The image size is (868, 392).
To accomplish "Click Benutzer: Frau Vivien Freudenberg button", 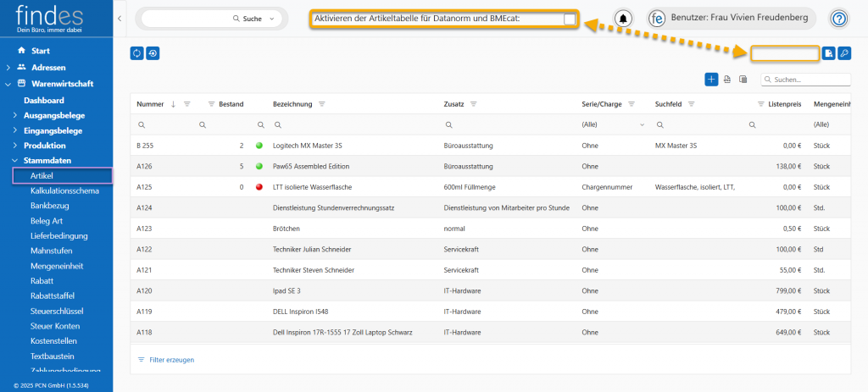I will coord(730,19).
